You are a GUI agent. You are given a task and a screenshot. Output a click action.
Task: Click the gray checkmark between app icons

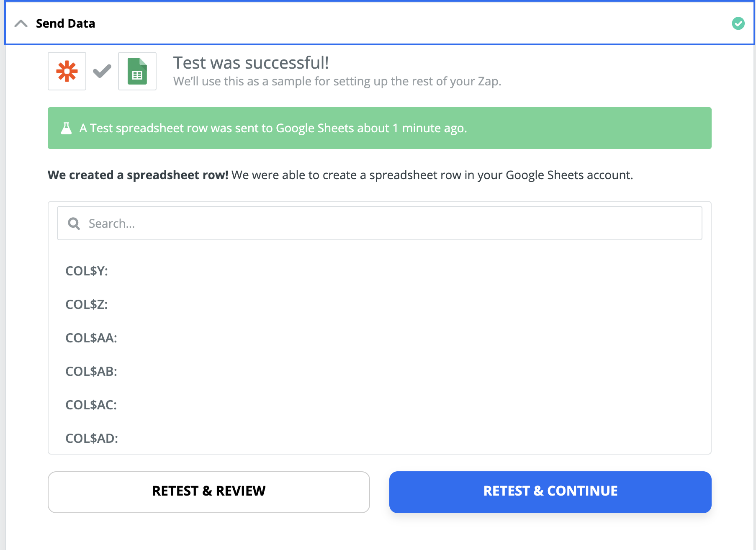102,71
